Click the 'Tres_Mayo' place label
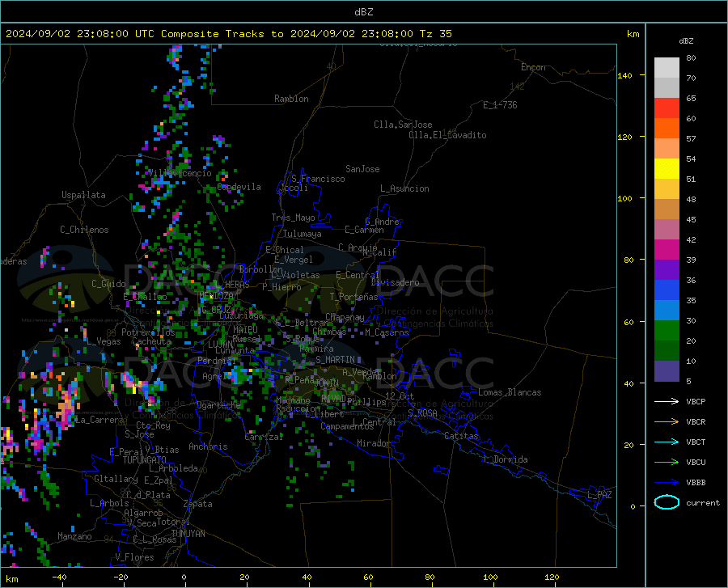The image size is (728, 588). pos(293,218)
